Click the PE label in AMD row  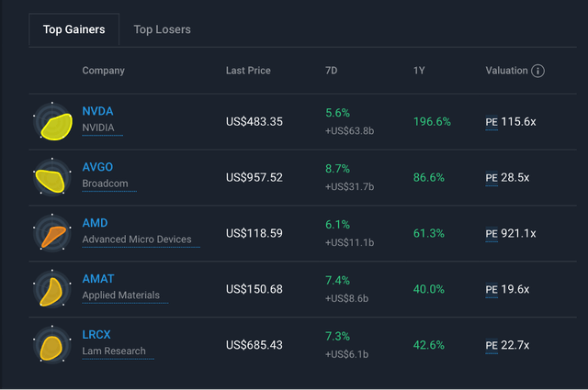tap(491, 233)
